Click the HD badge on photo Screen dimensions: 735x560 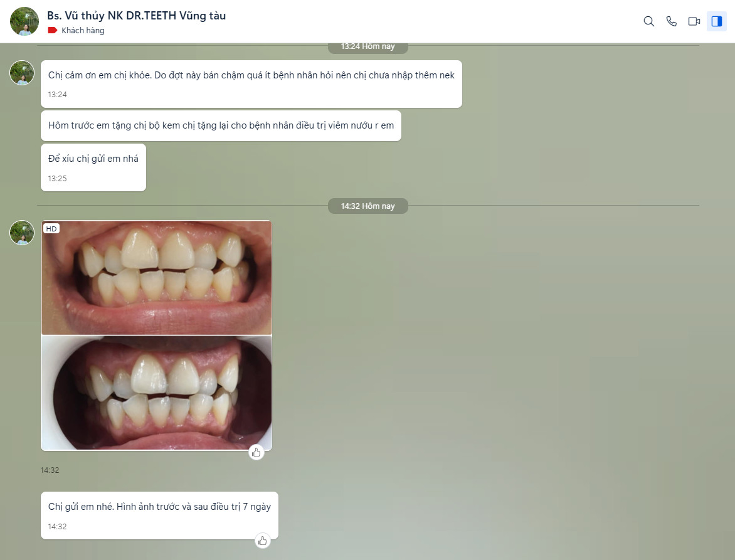click(x=51, y=229)
